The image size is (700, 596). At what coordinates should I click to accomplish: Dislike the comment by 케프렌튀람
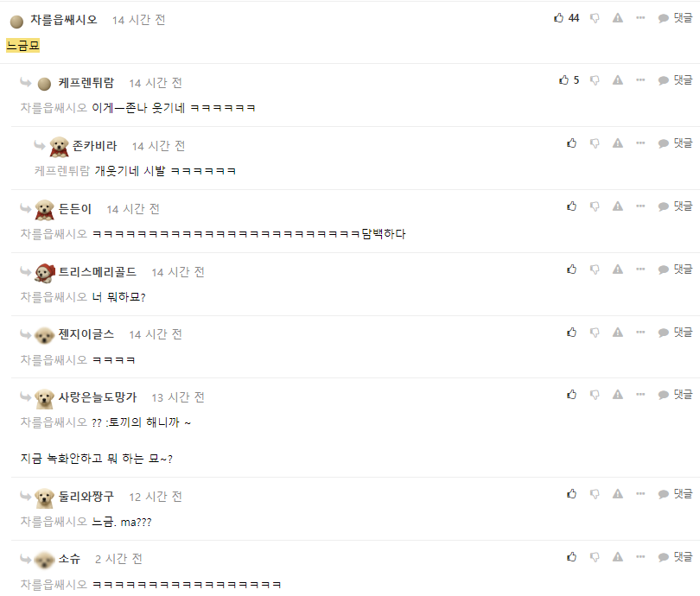[x=595, y=80]
